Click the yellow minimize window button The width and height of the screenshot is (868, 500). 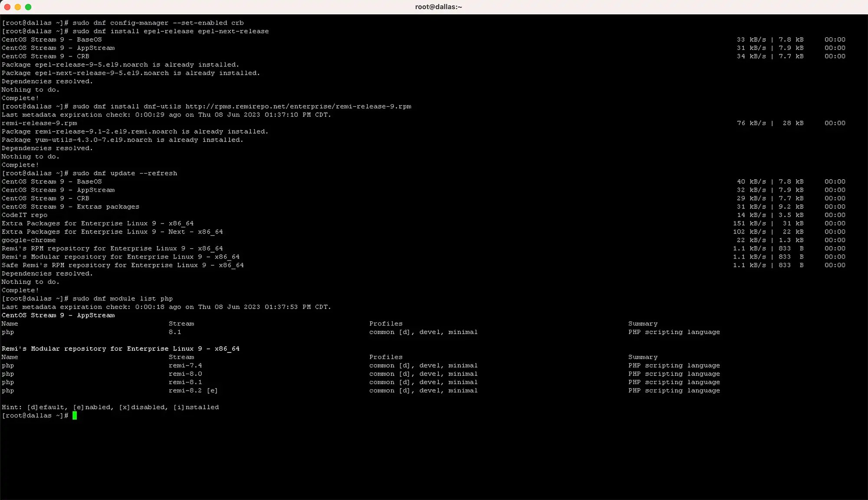point(18,7)
